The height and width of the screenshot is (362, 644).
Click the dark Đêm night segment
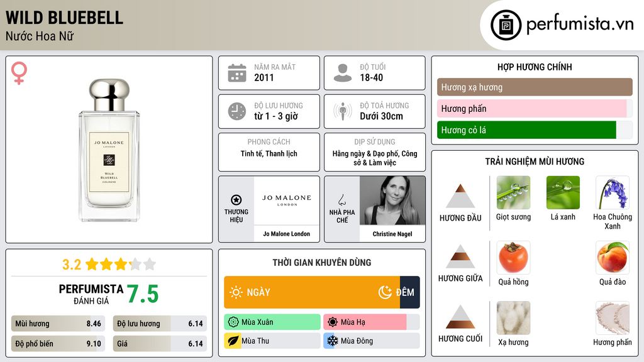(410, 292)
